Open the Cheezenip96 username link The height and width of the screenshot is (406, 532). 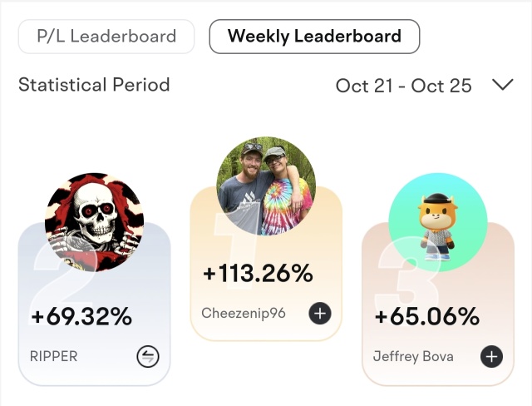pyautogui.click(x=243, y=314)
